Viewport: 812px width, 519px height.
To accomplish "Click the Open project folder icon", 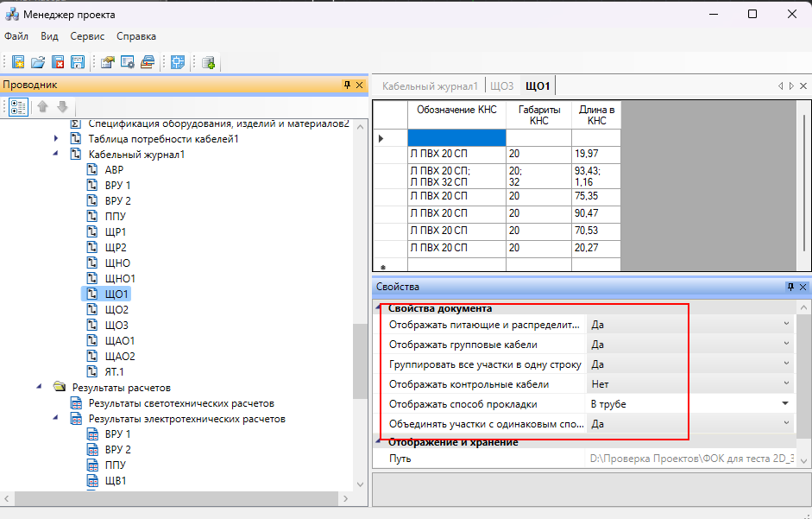I will (x=37, y=62).
